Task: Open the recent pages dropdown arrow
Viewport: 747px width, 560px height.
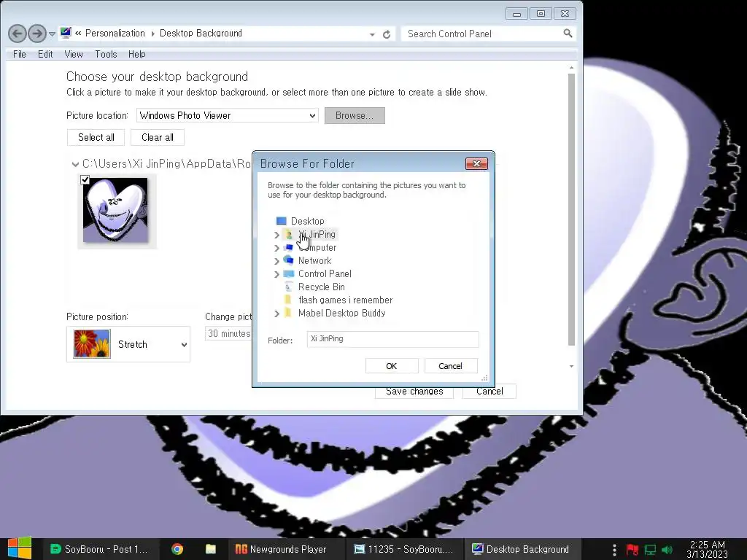Action: point(53,34)
